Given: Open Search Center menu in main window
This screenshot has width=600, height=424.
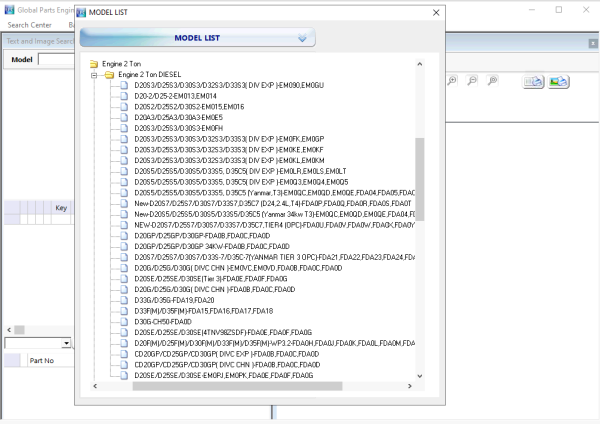Looking at the screenshot, I should pos(29,25).
